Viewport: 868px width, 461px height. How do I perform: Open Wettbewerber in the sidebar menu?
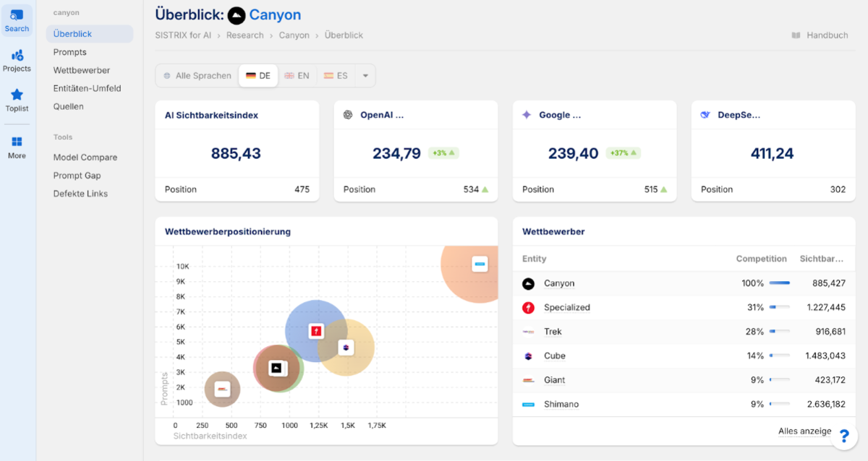pyautogui.click(x=81, y=70)
